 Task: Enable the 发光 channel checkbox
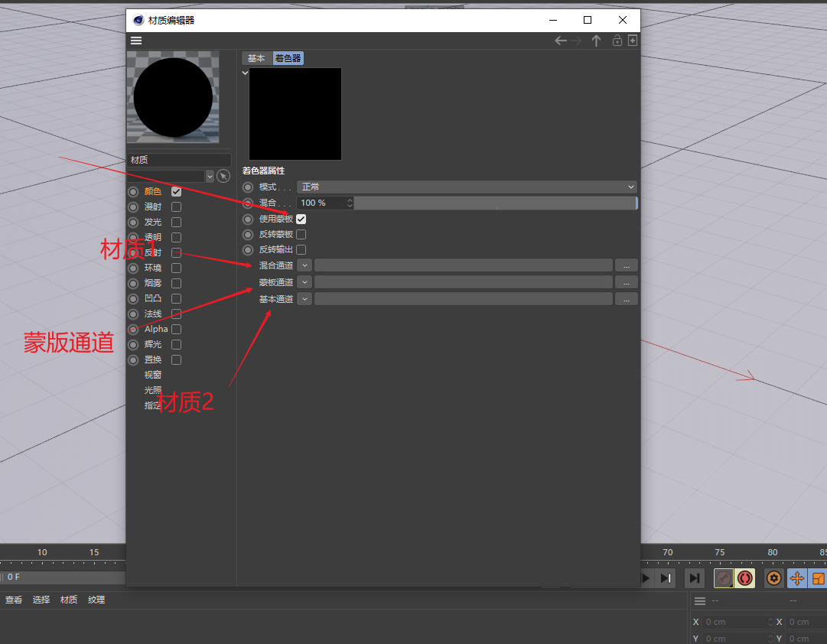point(176,222)
